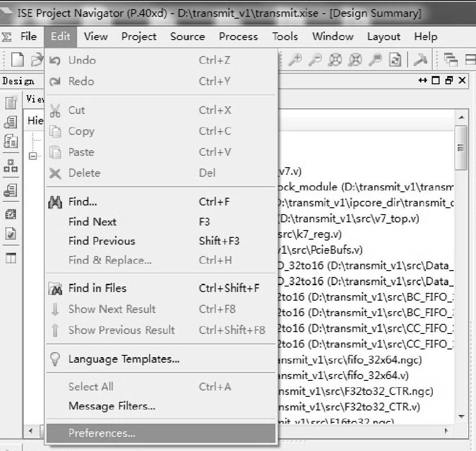Click the vertical scrollbar thumb
This screenshot has height=451, width=476.
[461, 148]
